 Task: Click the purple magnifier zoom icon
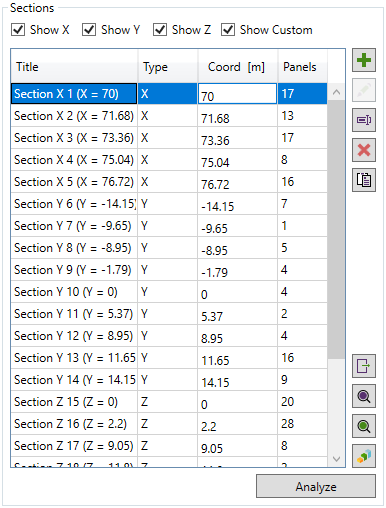point(364,396)
